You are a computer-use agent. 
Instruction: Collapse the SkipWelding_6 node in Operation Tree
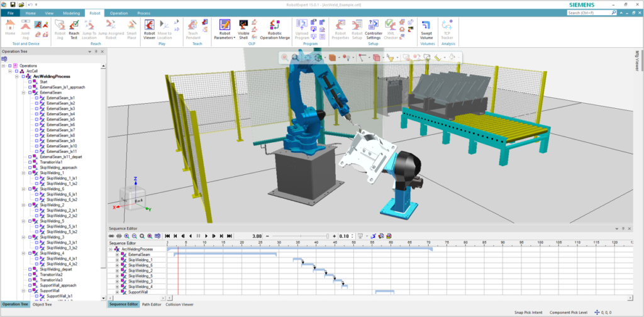pyautogui.click(x=24, y=189)
